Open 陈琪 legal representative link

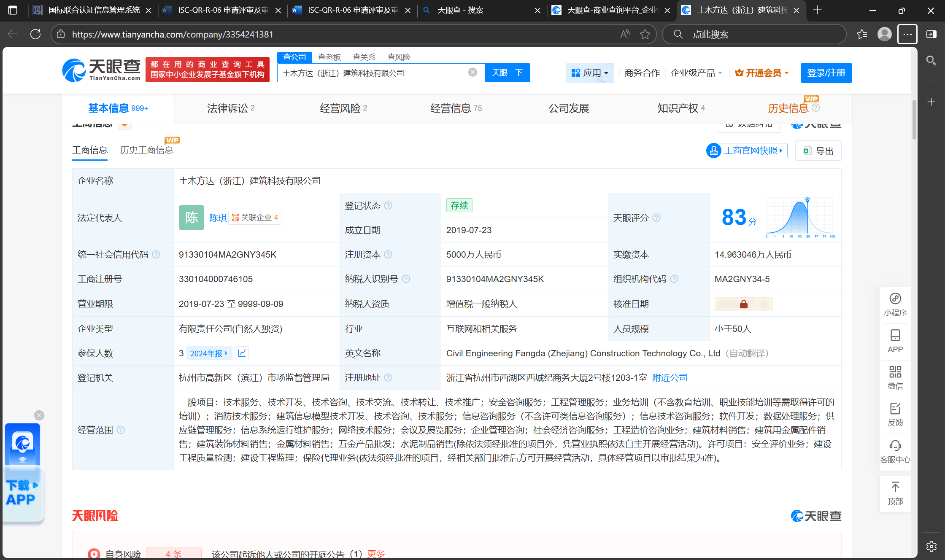[x=218, y=218]
